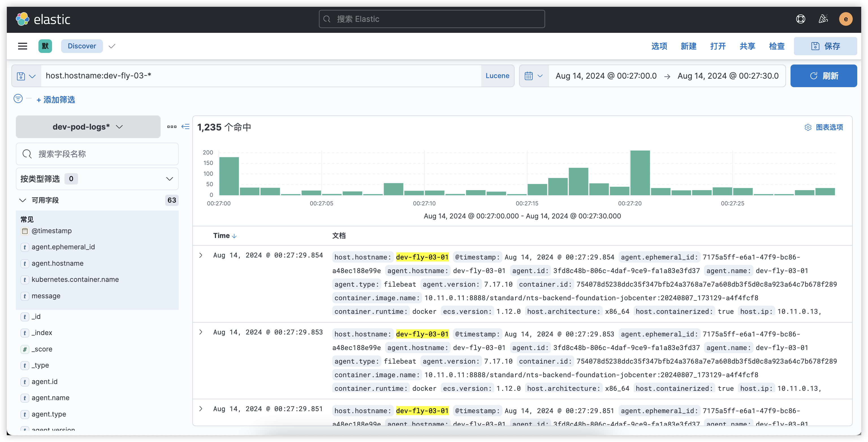Open the help lifebuoy icon

tap(801, 19)
